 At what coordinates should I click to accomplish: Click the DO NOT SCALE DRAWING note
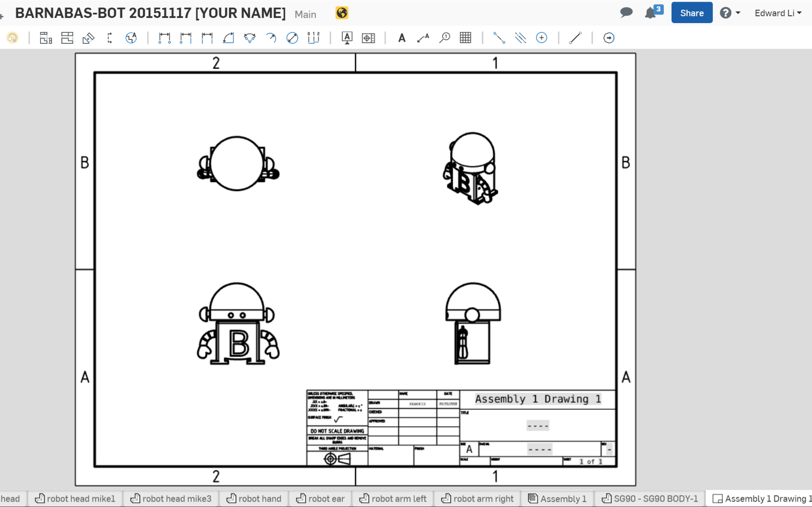tap(337, 431)
